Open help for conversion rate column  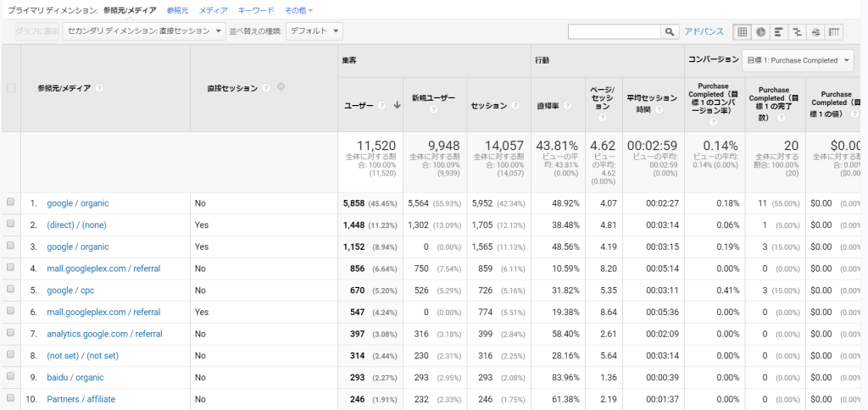click(x=713, y=122)
